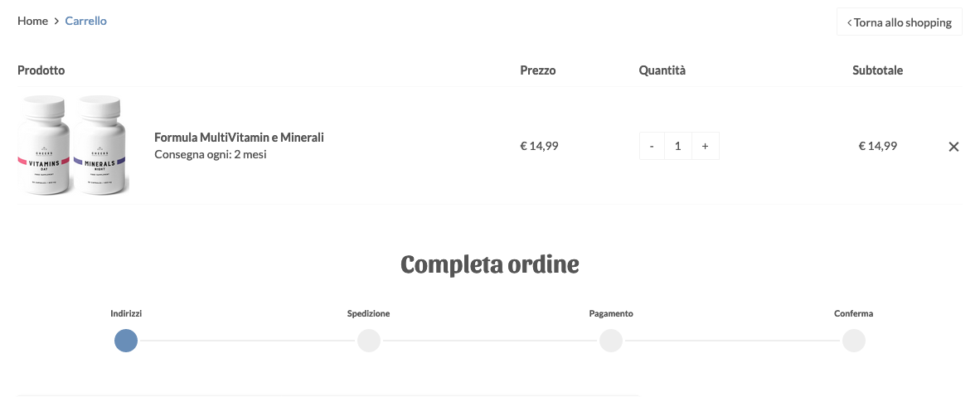Remove the product with the X icon
This screenshot has height=397, width=980.
pos(953,147)
